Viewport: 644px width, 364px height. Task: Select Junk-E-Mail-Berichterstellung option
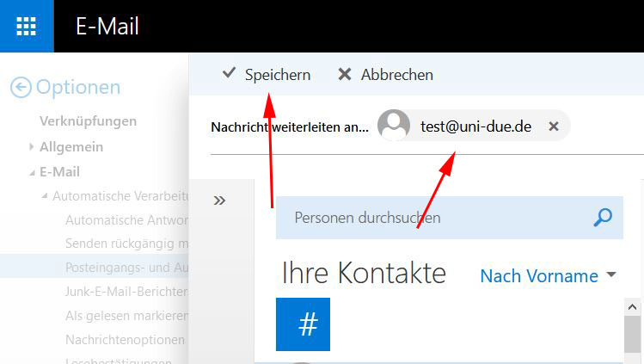coord(126,292)
